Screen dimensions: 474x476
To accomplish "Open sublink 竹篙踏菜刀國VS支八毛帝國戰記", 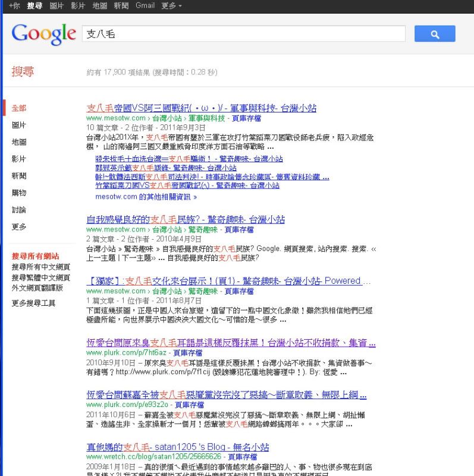I will [187, 186].
